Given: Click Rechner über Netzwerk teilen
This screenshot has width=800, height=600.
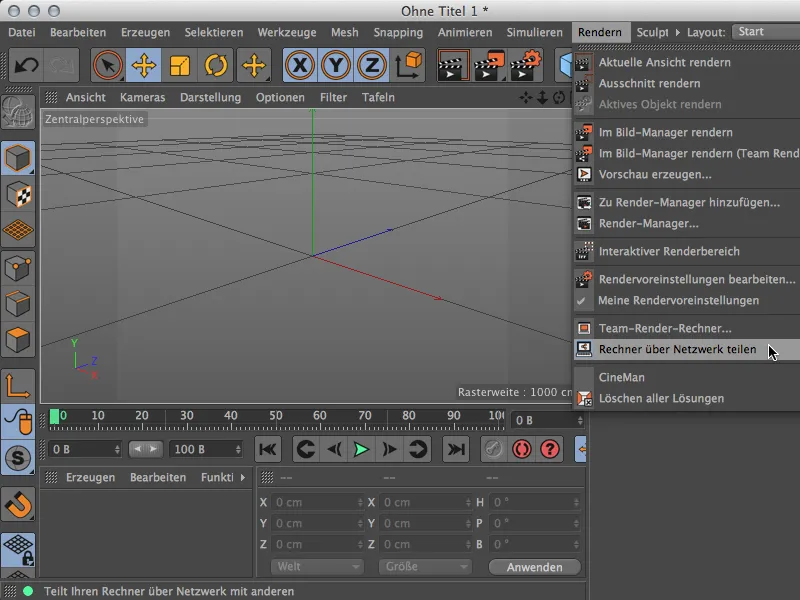Looking at the screenshot, I should [x=687, y=349].
